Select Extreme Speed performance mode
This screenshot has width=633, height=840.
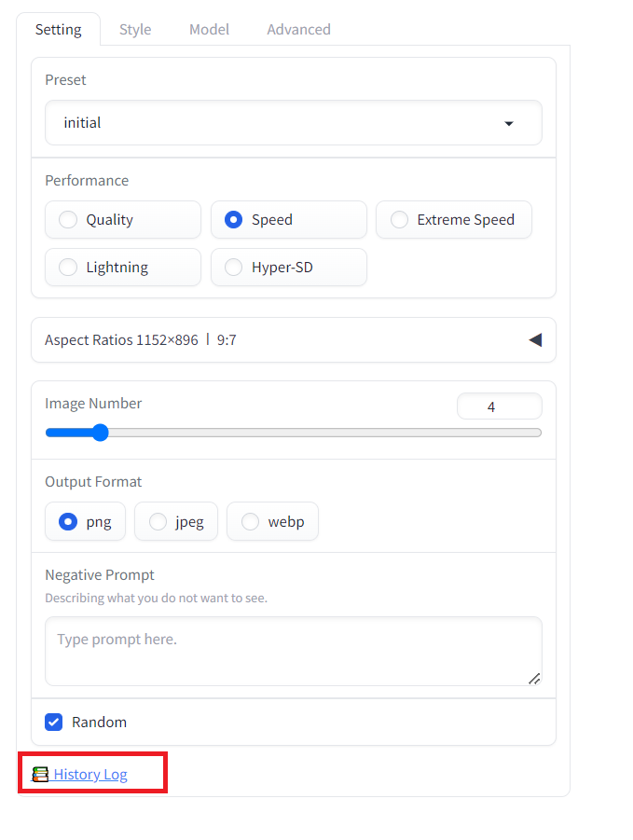tap(454, 220)
